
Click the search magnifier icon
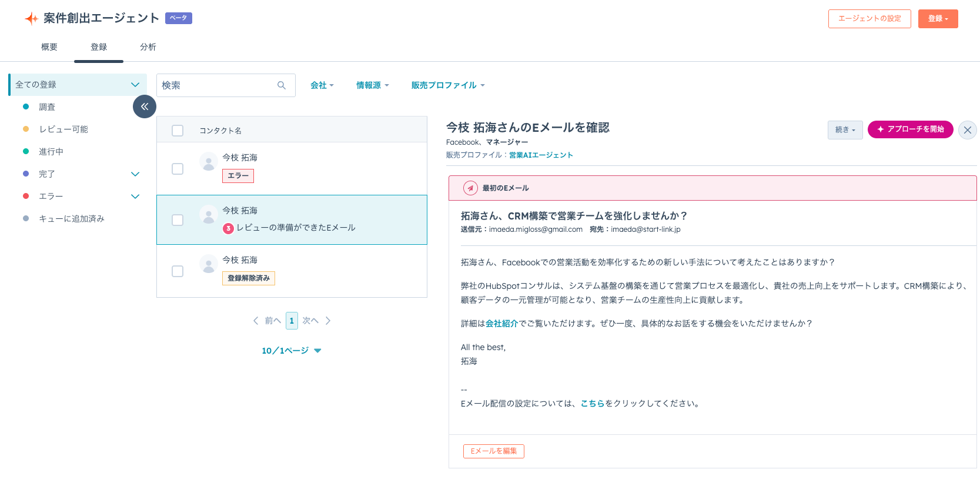(282, 85)
